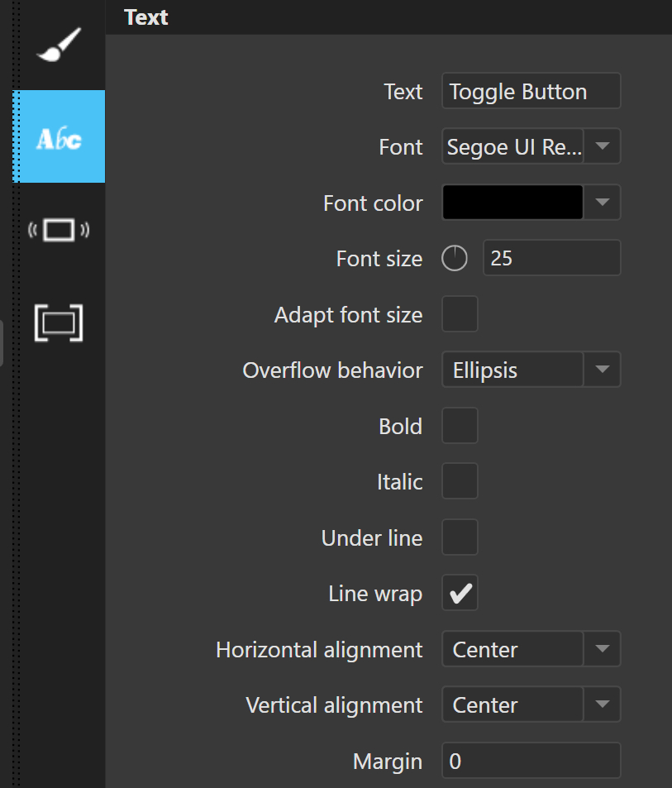Enable the Bold checkbox
672x788 pixels.
[460, 426]
